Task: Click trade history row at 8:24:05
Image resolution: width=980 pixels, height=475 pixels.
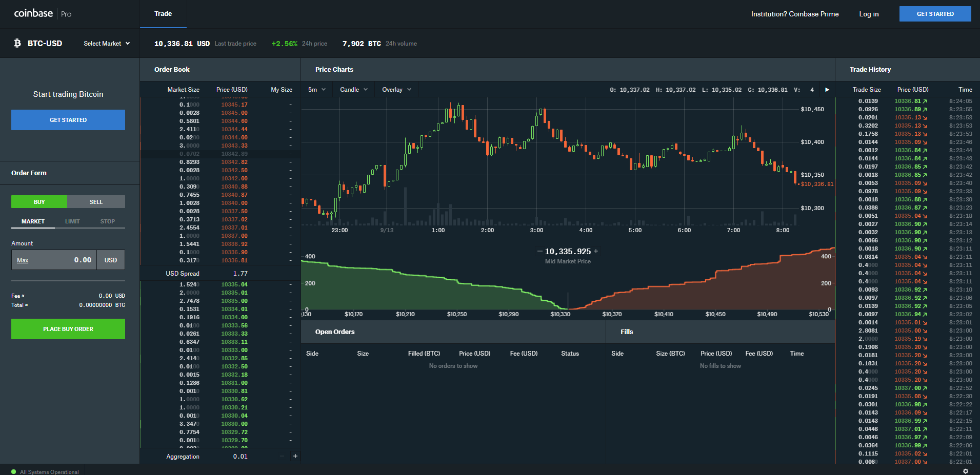Action: [908, 101]
